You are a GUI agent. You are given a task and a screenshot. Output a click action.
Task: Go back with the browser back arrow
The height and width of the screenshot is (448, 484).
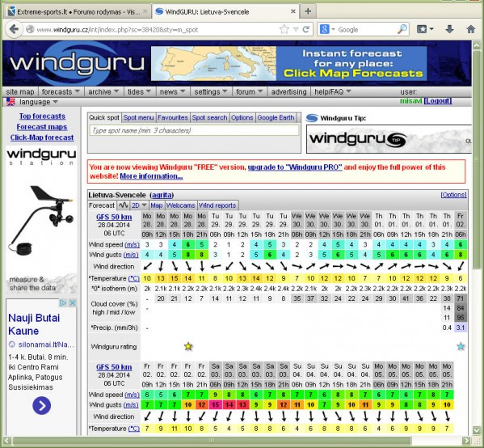click(x=14, y=29)
